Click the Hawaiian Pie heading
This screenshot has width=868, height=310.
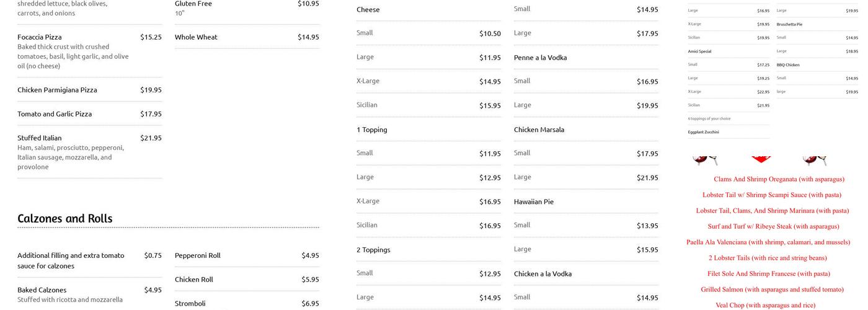point(534,201)
